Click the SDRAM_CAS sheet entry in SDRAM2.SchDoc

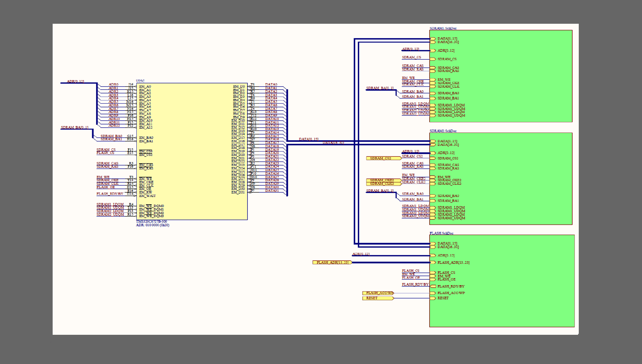pos(445,165)
